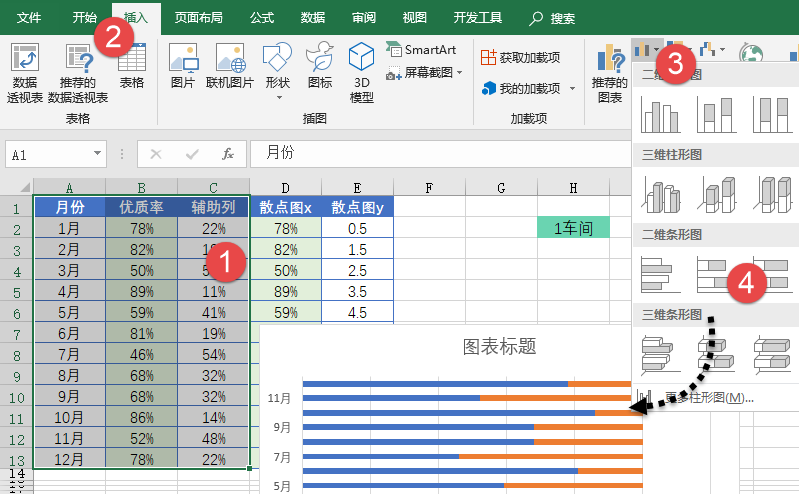
Task: Choose the 3D clustered bar chart
Action: click(660, 354)
